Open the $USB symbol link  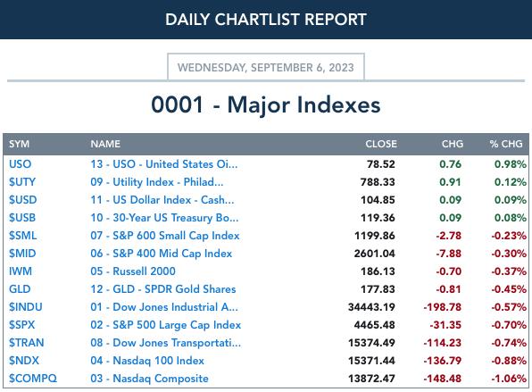(x=22, y=218)
